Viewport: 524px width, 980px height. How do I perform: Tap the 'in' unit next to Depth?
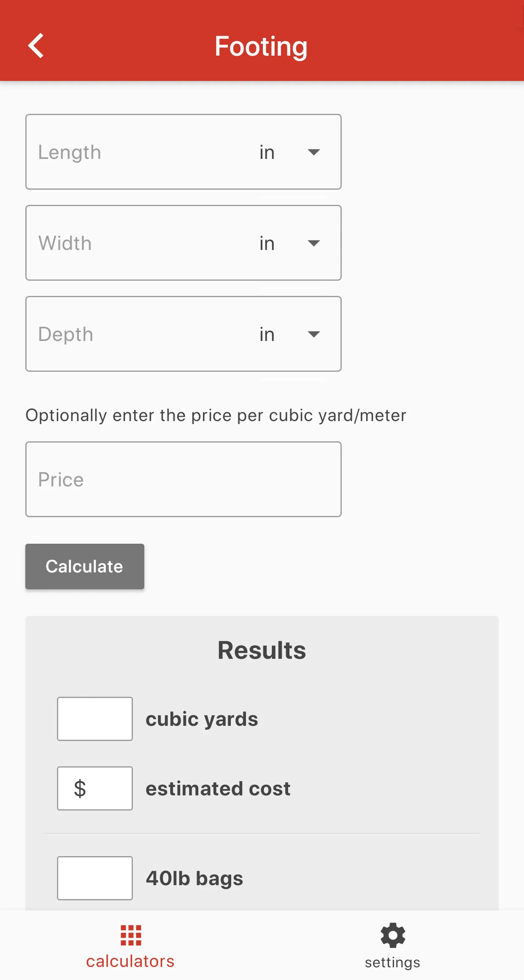[x=267, y=334]
